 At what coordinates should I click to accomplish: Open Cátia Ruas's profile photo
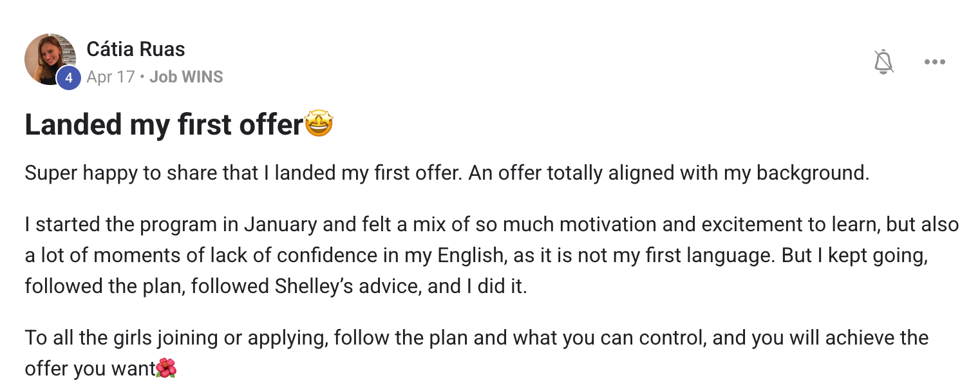click(50, 59)
